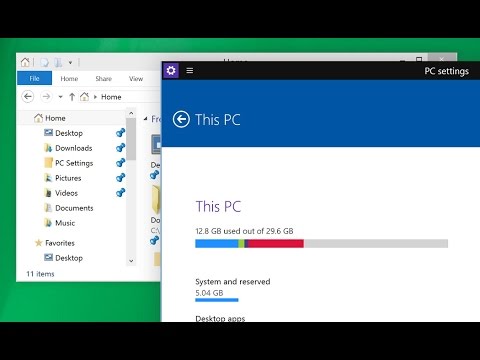Viewport: 480px width, 360px height.
Task: Click the 11 items status text
Action: [x=40, y=274]
